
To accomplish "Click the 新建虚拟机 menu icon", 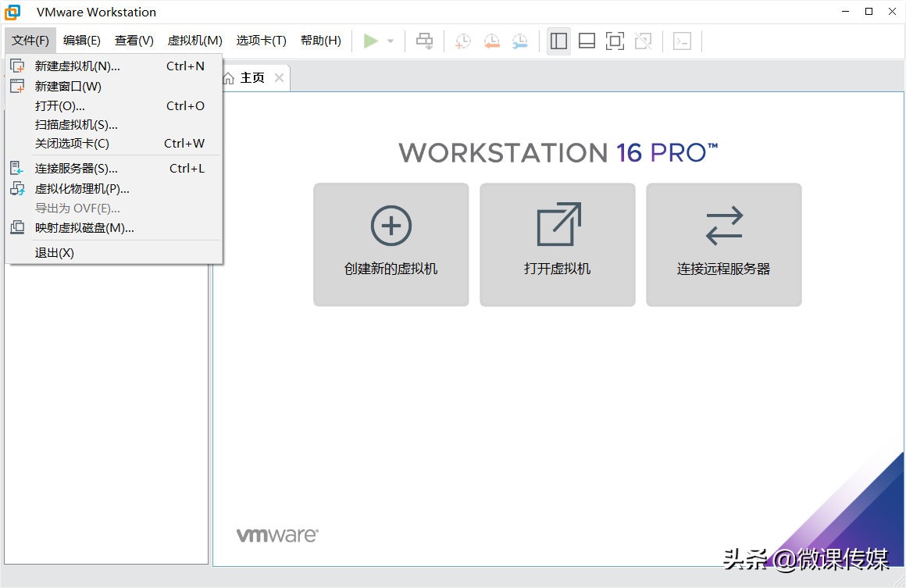I will [x=17, y=66].
